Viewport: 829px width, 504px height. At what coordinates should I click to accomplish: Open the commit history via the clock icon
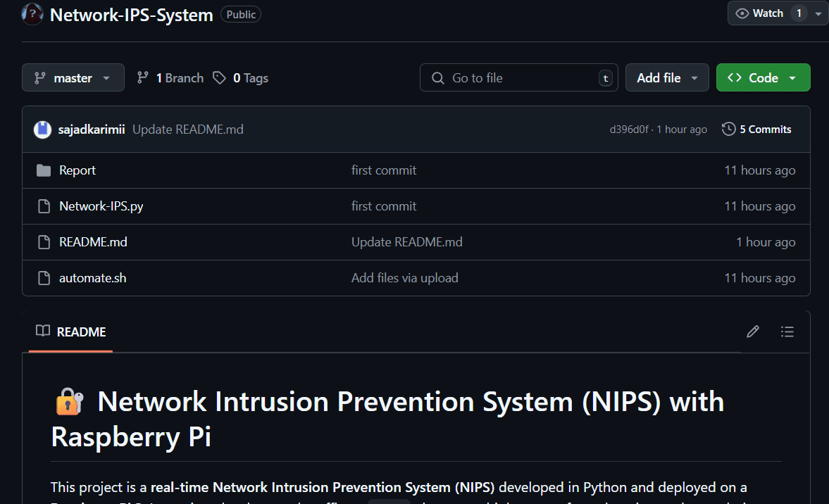click(x=728, y=129)
